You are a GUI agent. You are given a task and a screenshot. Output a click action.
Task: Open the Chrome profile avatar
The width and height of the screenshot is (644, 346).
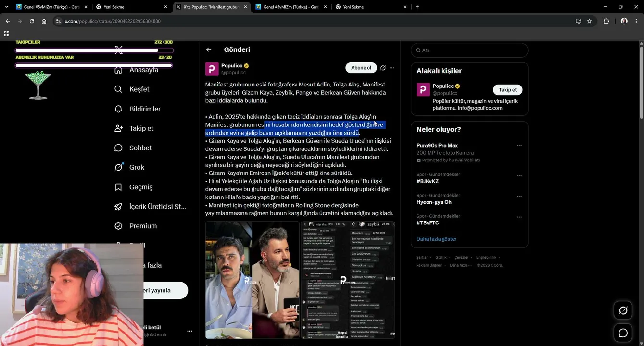click(624, 21)
